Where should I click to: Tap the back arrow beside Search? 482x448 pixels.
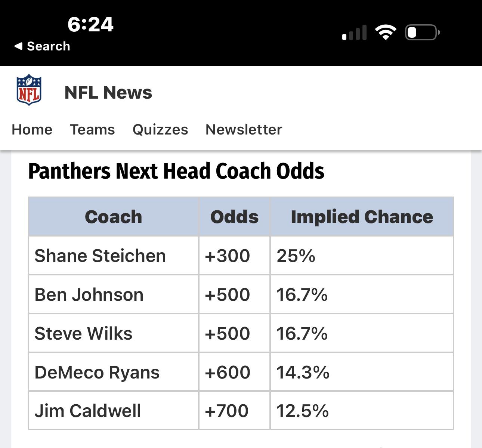pyautogui.click(x=18, y=46)
